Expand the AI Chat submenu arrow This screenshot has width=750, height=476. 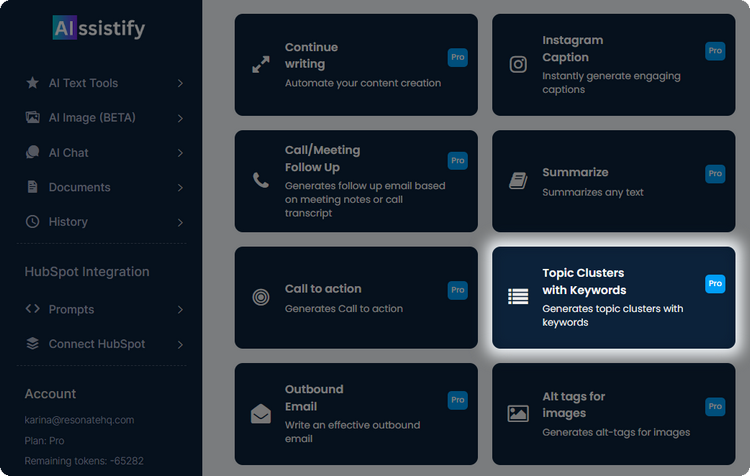[180, 153]
